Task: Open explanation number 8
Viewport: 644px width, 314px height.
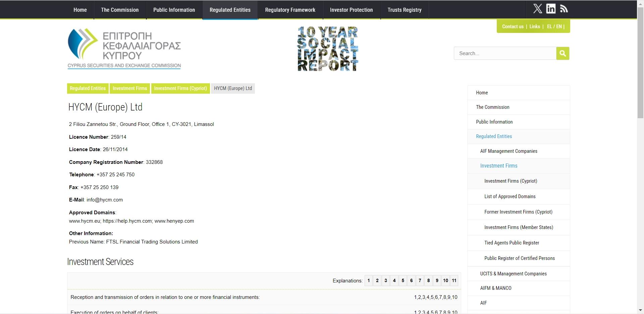Action: coord(428,280)
